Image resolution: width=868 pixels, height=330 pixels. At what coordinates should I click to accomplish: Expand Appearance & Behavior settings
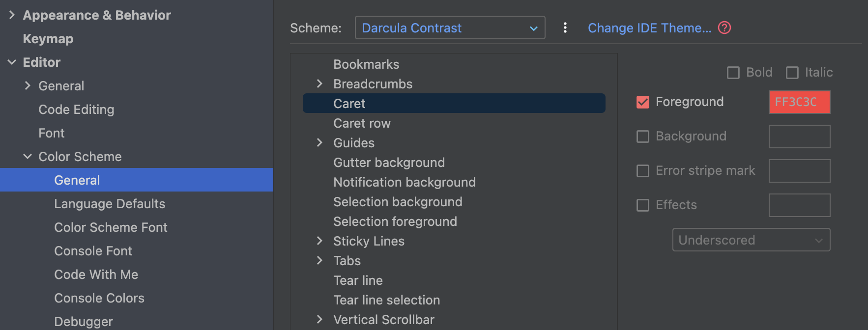(x=12, y=15)
